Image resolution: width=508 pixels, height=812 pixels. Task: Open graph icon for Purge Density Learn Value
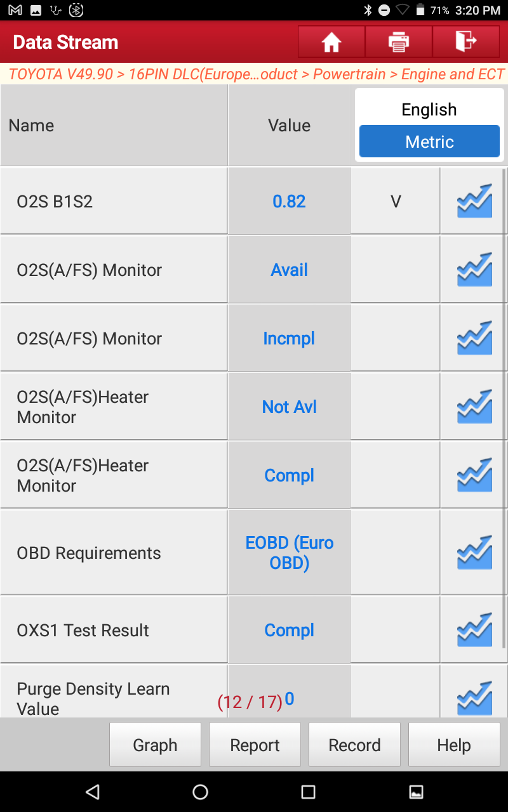coord(474,698)
